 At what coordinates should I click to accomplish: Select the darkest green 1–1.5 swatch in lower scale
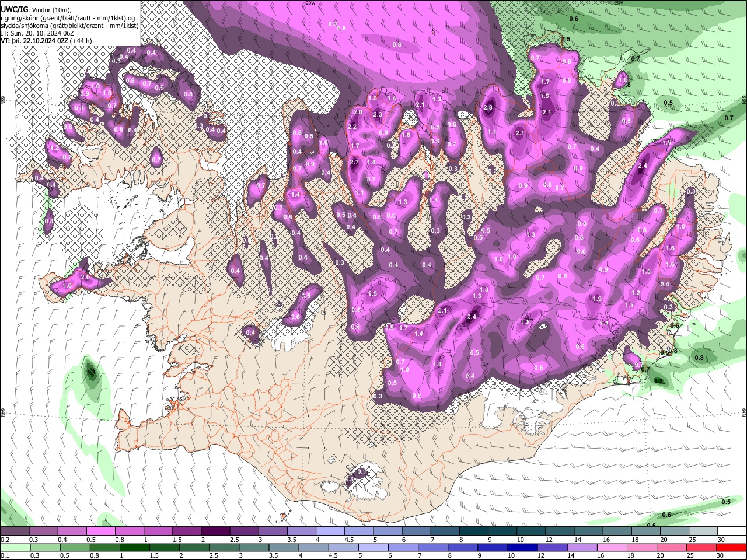(134, 547)
